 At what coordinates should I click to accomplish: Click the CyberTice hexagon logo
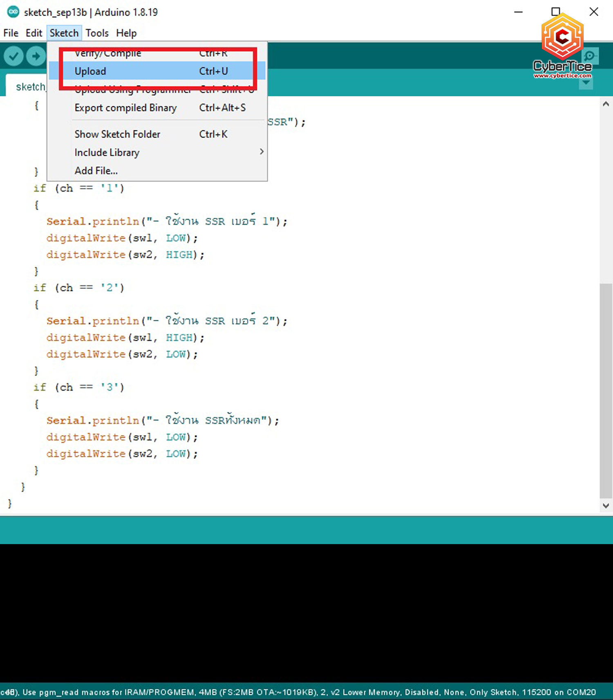pos(562,38)
